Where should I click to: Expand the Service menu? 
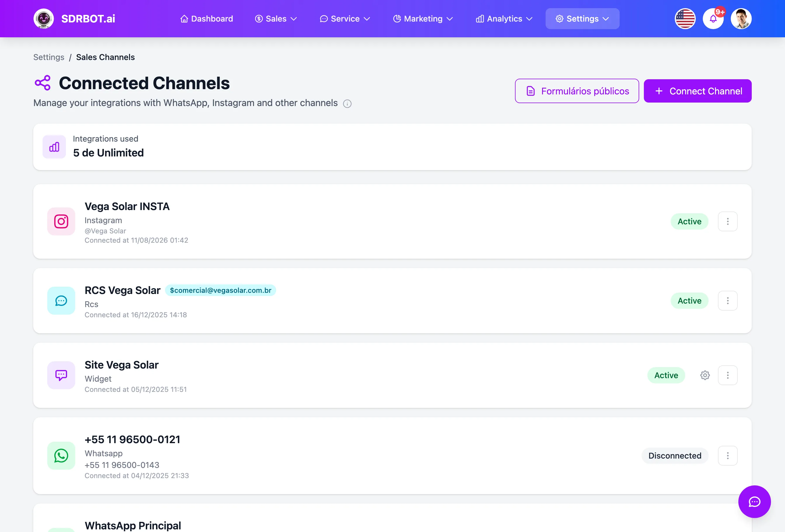click(x=345, y=19)
